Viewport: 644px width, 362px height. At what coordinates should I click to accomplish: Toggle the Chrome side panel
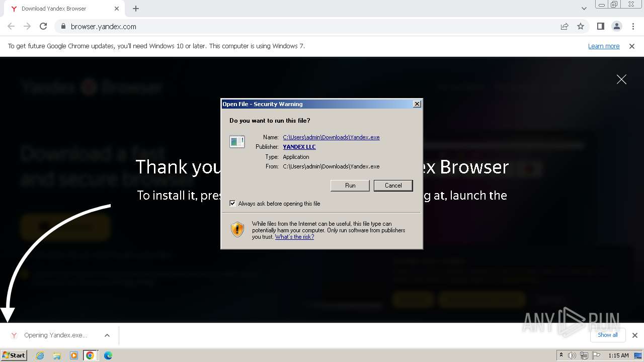coord(600,27)
